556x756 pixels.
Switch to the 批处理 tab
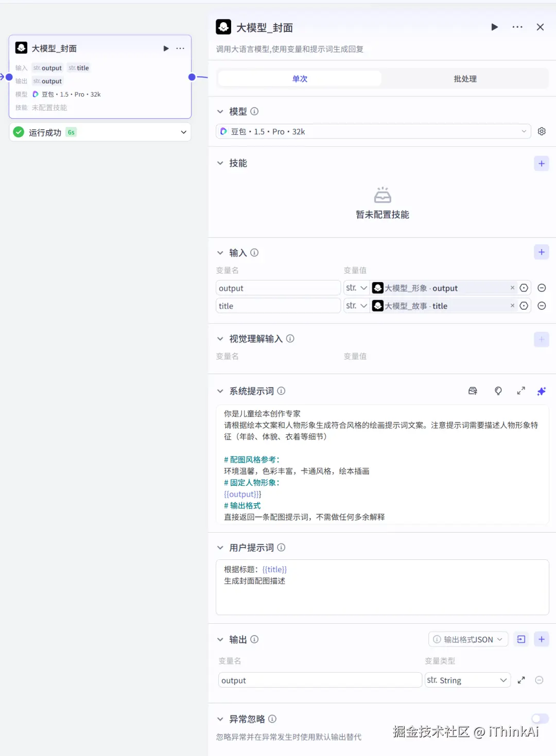(x=465, y=78)
